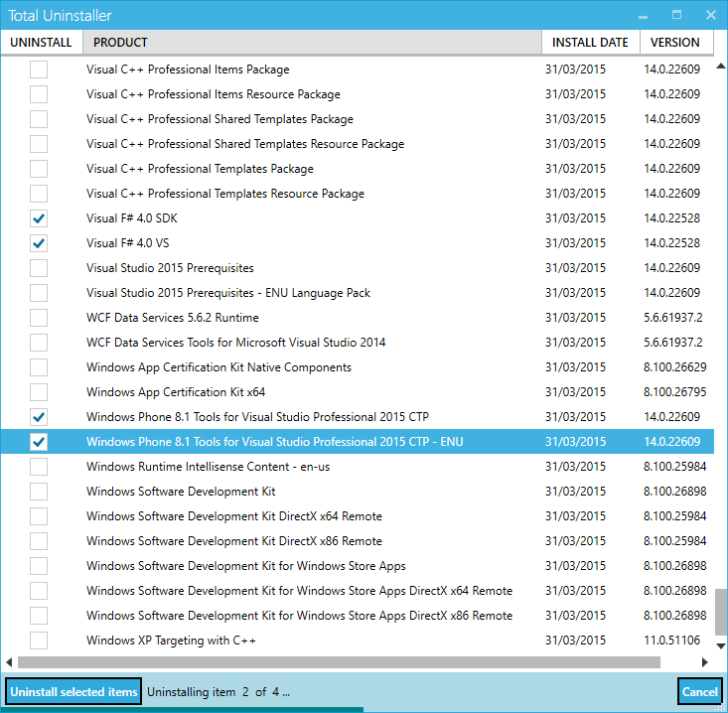Sort by VERSION column header

tap(676, 43)
